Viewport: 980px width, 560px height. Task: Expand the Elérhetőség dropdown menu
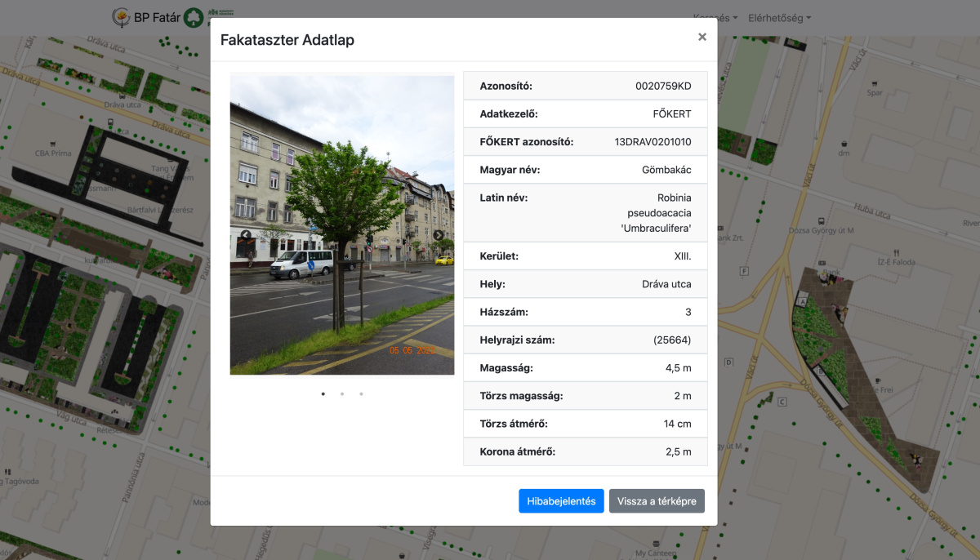[780, 17]
